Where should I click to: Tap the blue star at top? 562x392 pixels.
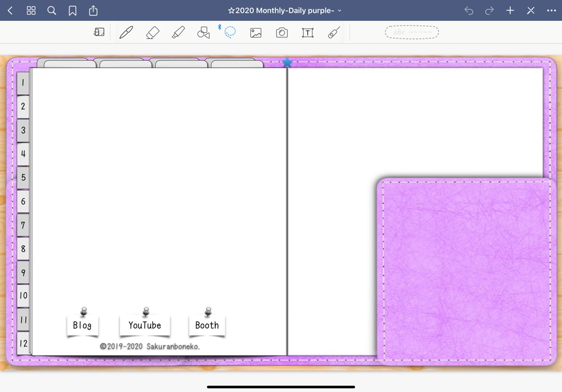point(287,63)
